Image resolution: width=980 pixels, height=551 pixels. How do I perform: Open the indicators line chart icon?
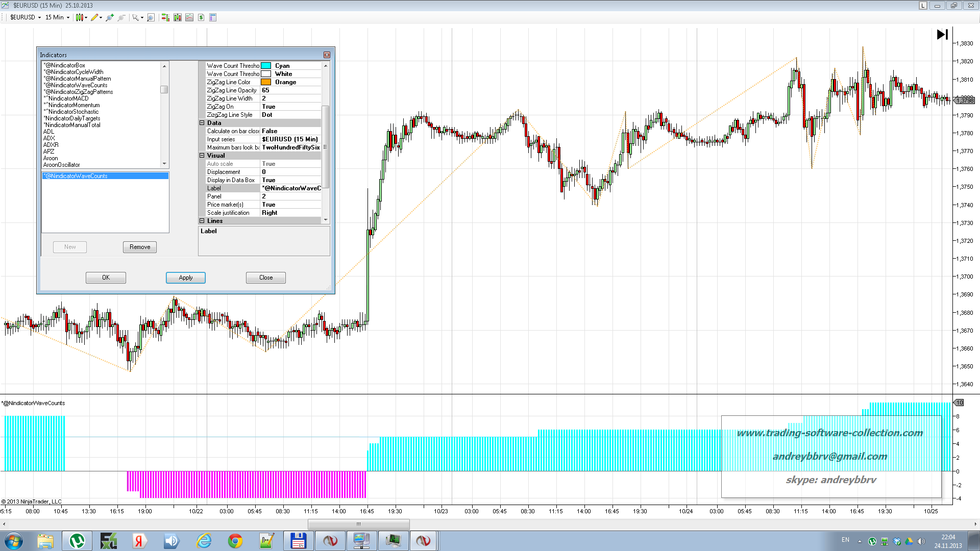[189, 17]
